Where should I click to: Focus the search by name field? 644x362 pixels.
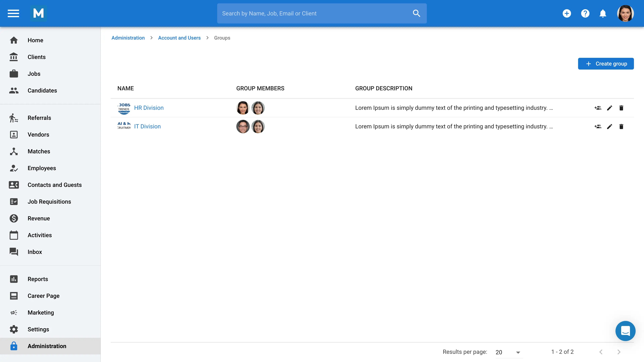[x=312, y=13]
